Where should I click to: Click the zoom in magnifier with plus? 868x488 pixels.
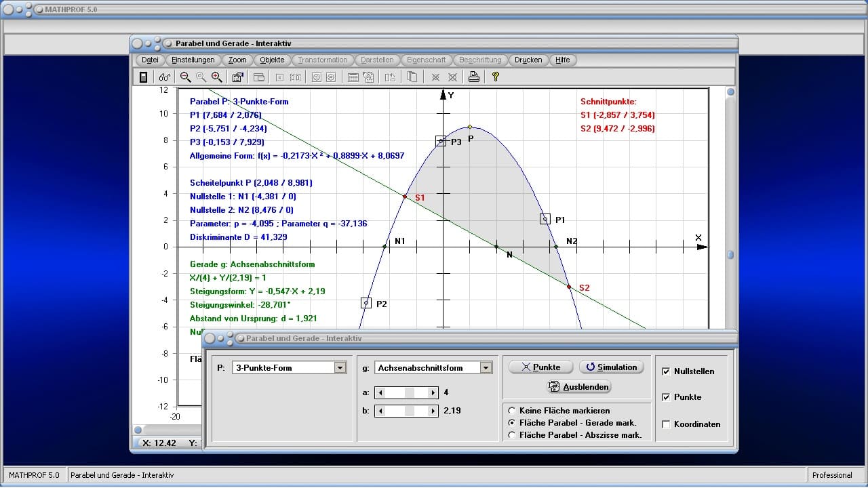point(216,77)
